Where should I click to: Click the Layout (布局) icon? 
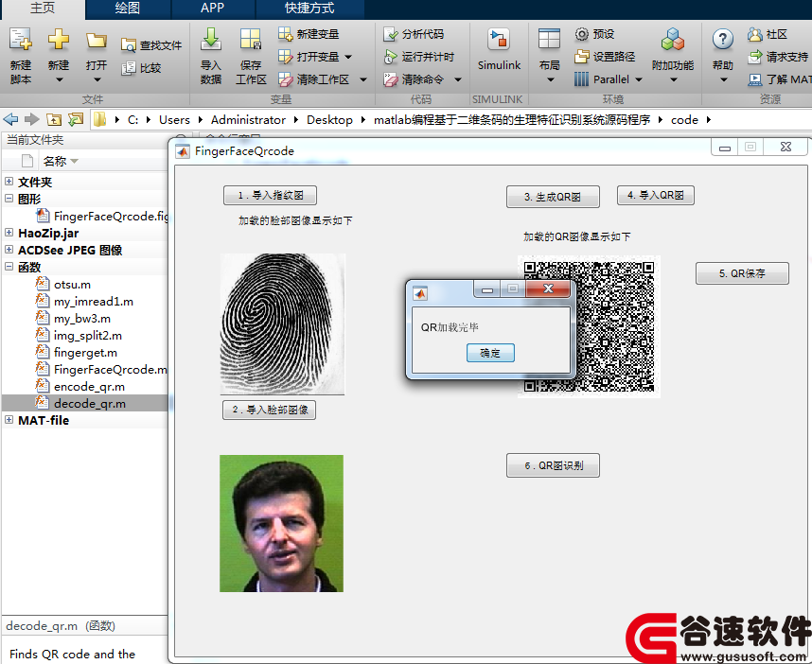(x=549, y=40)
